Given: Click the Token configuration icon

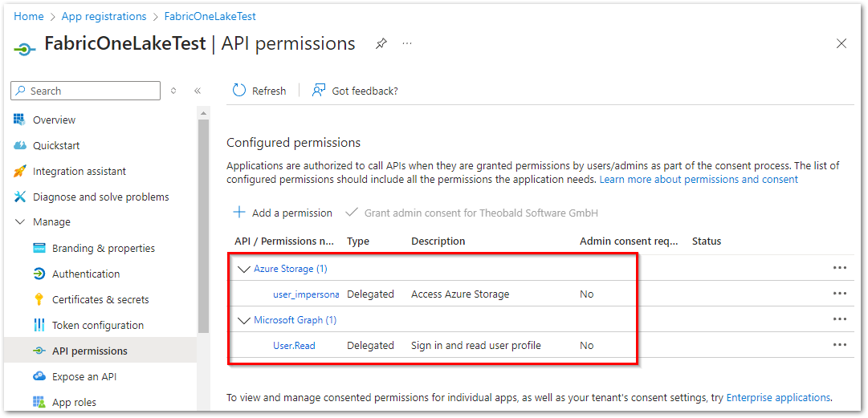Looking at the screenshot, I should (39, 325).
